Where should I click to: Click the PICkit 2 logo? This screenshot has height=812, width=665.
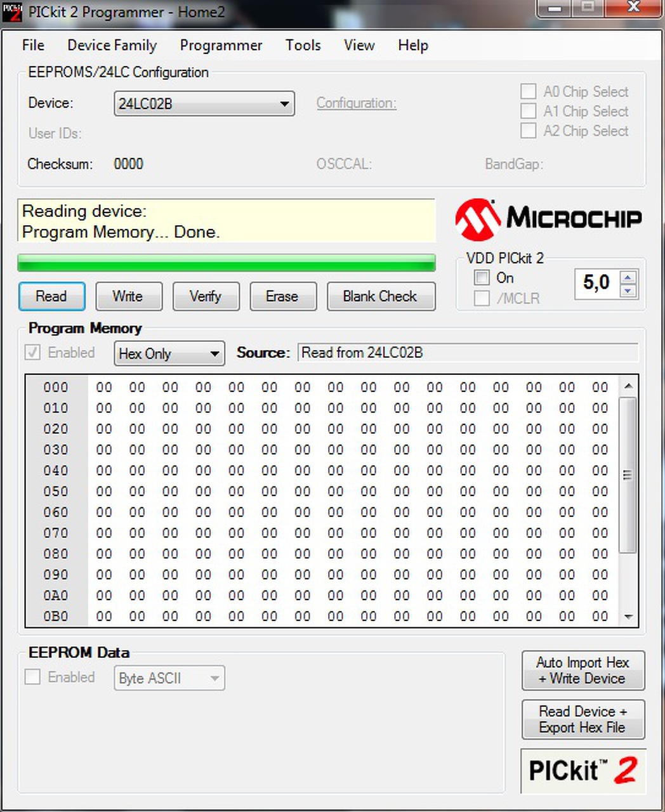point(583,770)
